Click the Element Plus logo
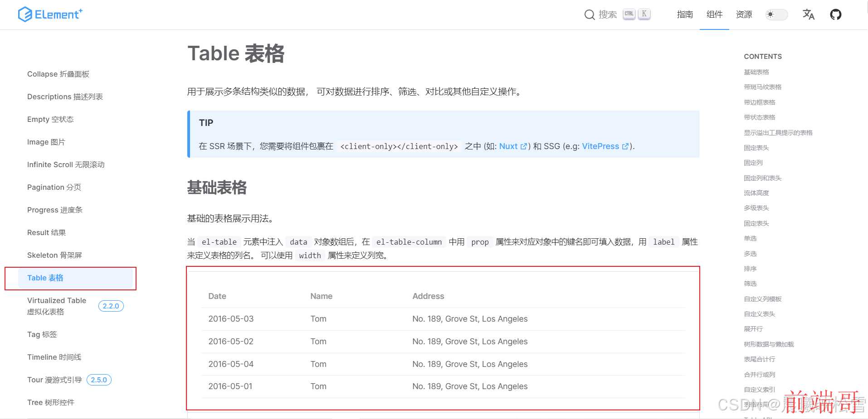 [50, 14]
